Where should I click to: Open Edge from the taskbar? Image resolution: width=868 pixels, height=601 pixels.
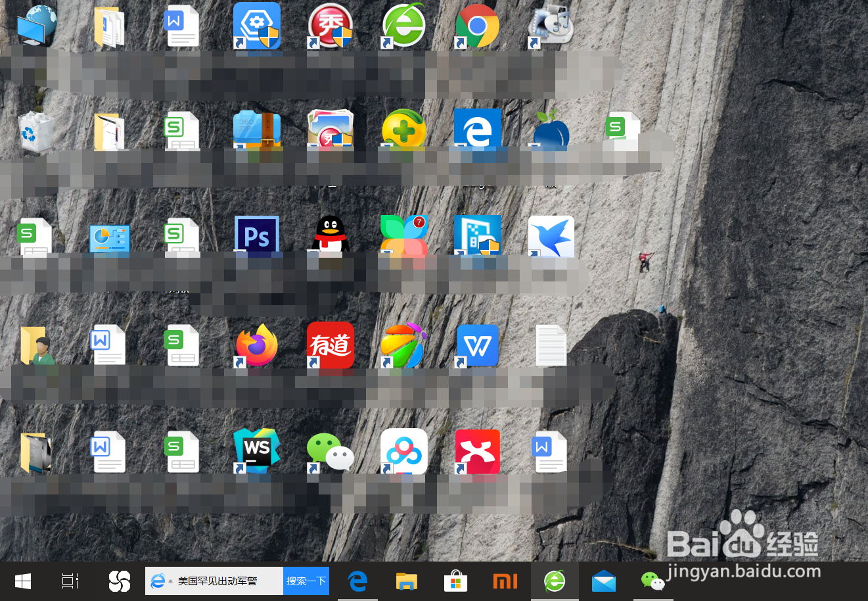point(357,581)
